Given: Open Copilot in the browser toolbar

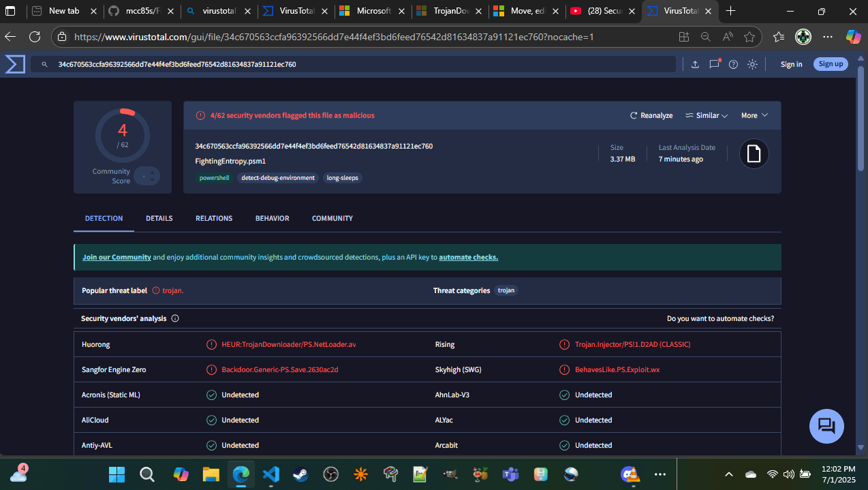Looking at the screenshot, I should click(853, 37).
